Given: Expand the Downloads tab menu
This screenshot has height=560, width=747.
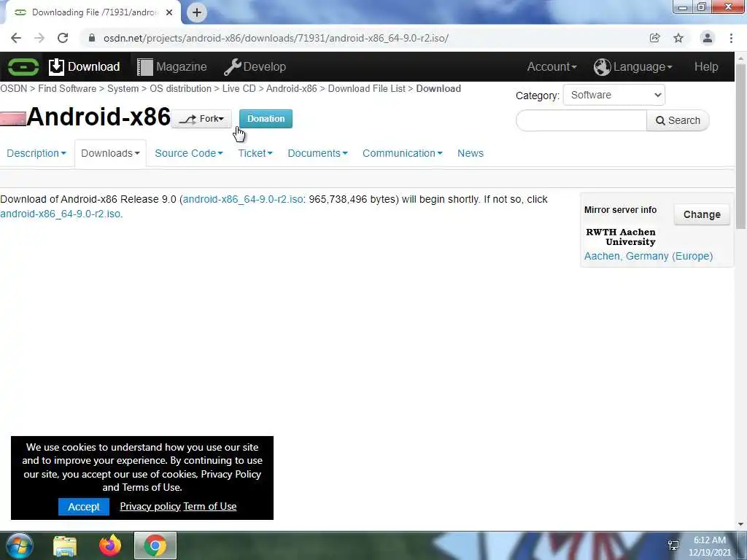Looking at the screenshot, I should click(x=110, y=153).
